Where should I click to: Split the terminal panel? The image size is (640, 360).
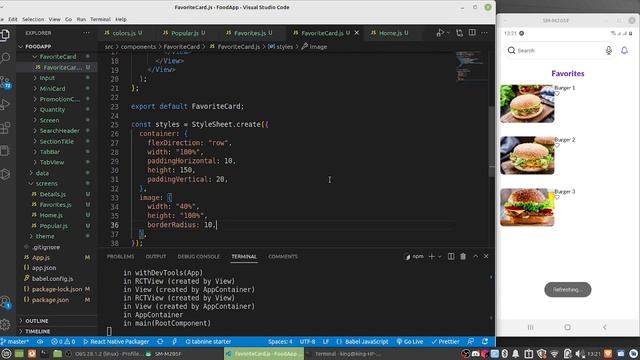pos(451,256)
